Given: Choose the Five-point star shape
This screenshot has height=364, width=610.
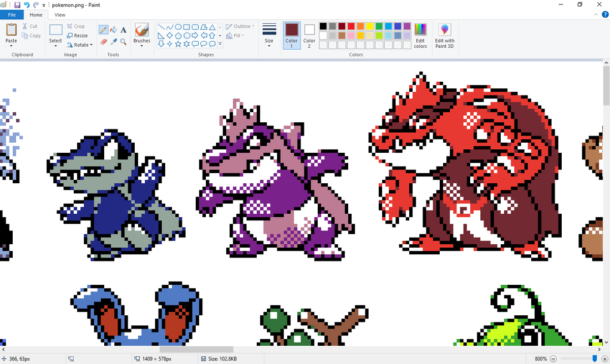Looking at the screenshot, I should click(178, 44).
